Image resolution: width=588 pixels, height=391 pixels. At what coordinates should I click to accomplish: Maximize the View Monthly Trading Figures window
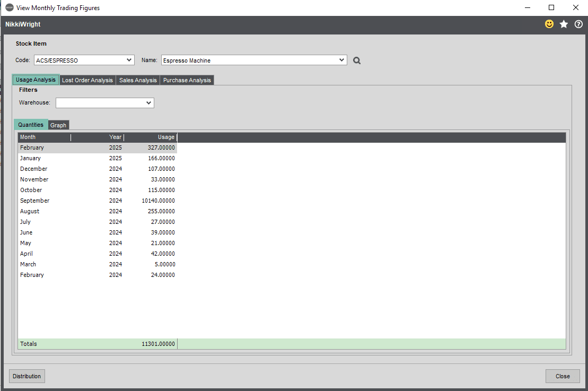click(551, 7)
